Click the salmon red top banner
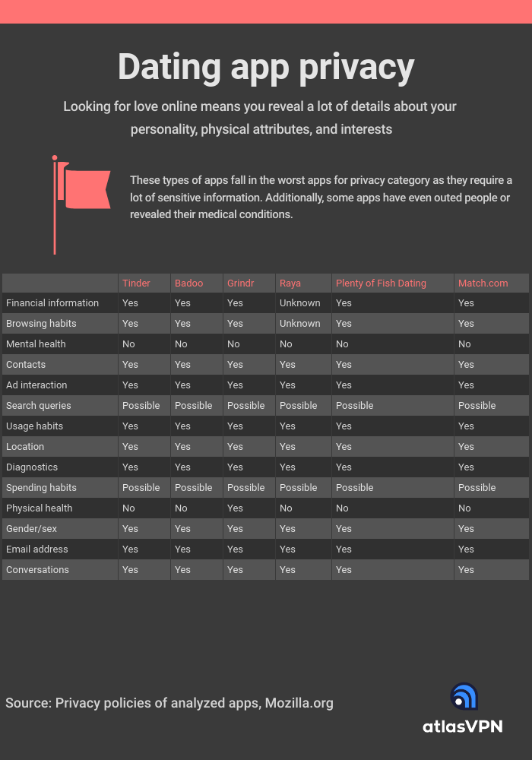Screen dimensions: 532x760 [x=266, y=11]
